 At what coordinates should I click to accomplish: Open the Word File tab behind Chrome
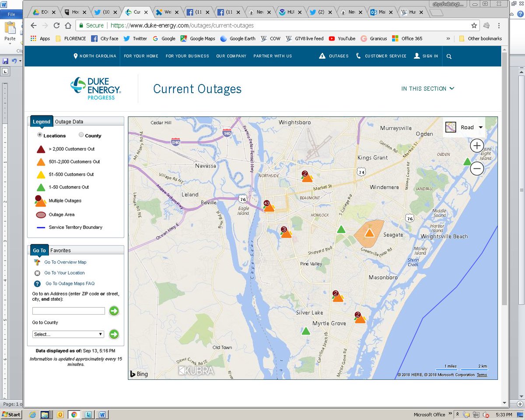tap(11, 14)
